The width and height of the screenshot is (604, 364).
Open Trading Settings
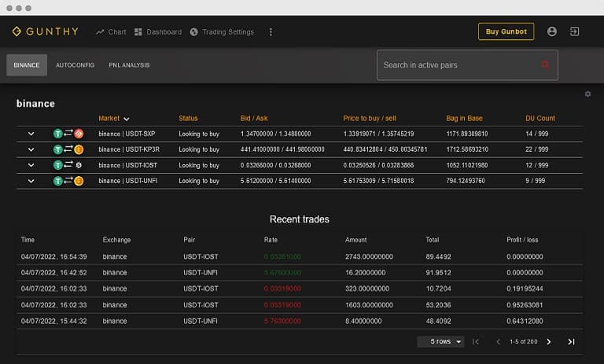point(222,32)
